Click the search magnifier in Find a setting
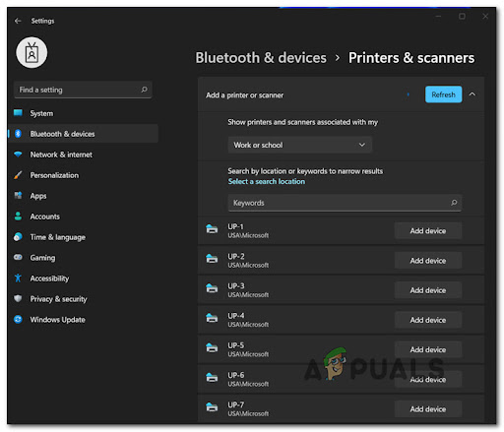Image resolution: width=504 pixels, height=432 pixels. [x=144, y=90]
